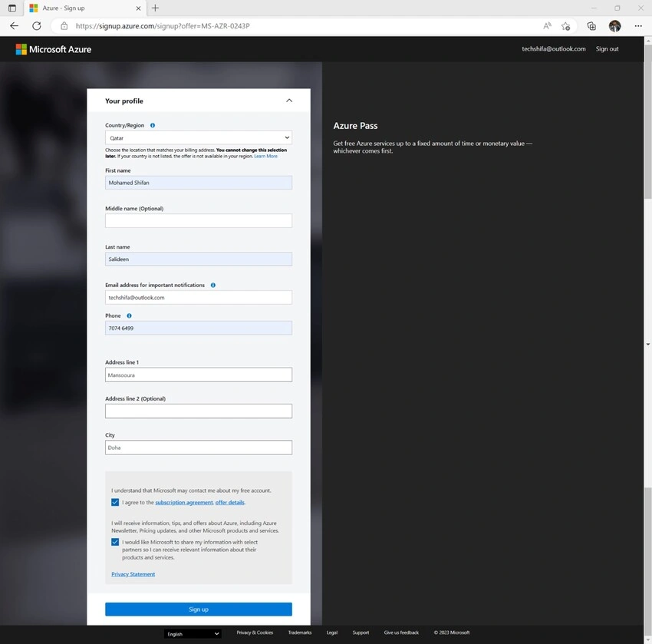The image size is (652, 644).
Task: Open the browser settings ellipsis menu
Action: (x=638, y=26)
